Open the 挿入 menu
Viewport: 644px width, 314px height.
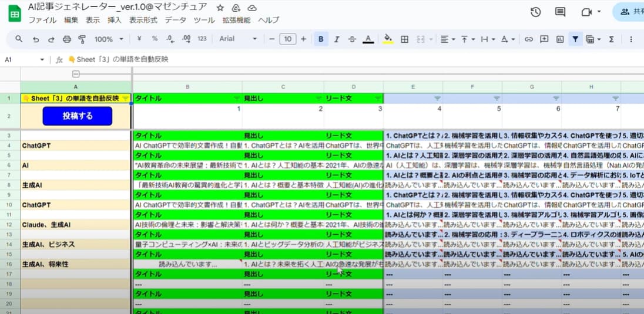(x=115, y=20)
